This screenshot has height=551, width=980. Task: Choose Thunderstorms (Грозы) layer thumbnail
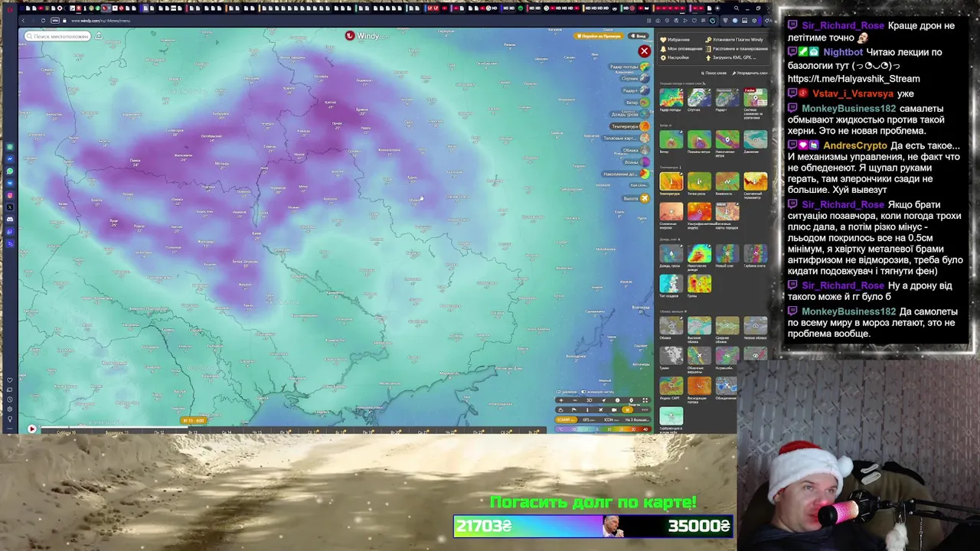[700, 284]
